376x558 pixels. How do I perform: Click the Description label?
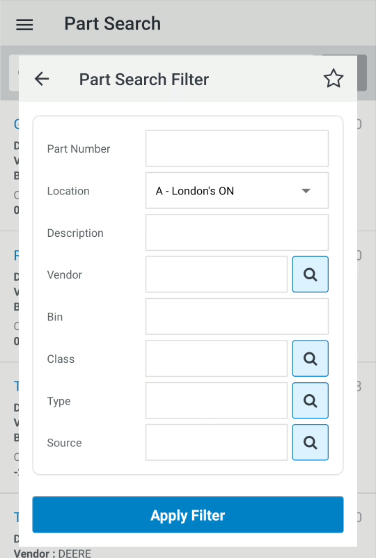coord(75,233)
